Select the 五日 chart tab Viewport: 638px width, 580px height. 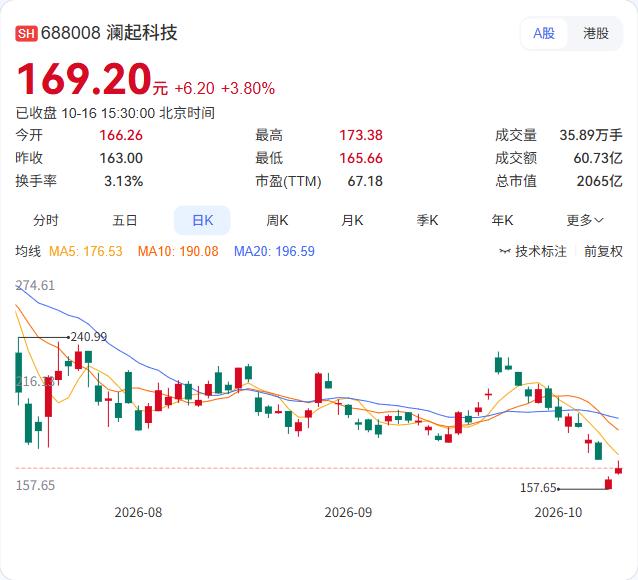click(x=125, y=220)
